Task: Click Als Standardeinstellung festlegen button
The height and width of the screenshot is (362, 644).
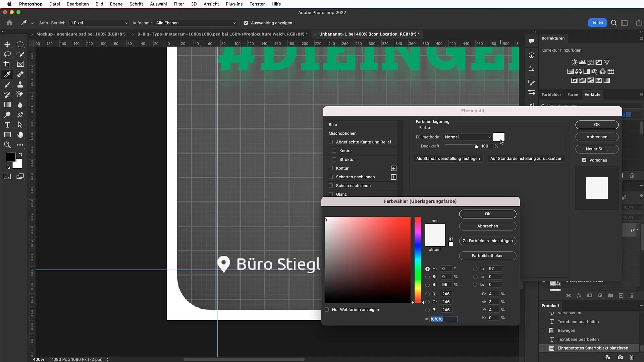Action: pyautogui.click(x=448, y=159)
